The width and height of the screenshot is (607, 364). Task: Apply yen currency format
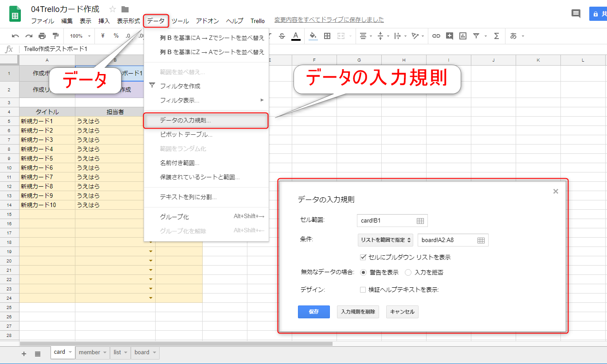click(103, 36)
